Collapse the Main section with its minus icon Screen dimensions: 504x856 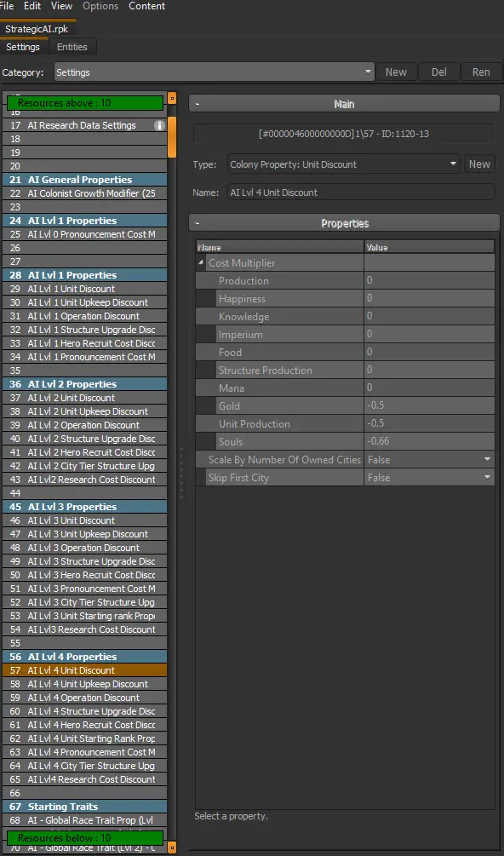pos(198,104)
